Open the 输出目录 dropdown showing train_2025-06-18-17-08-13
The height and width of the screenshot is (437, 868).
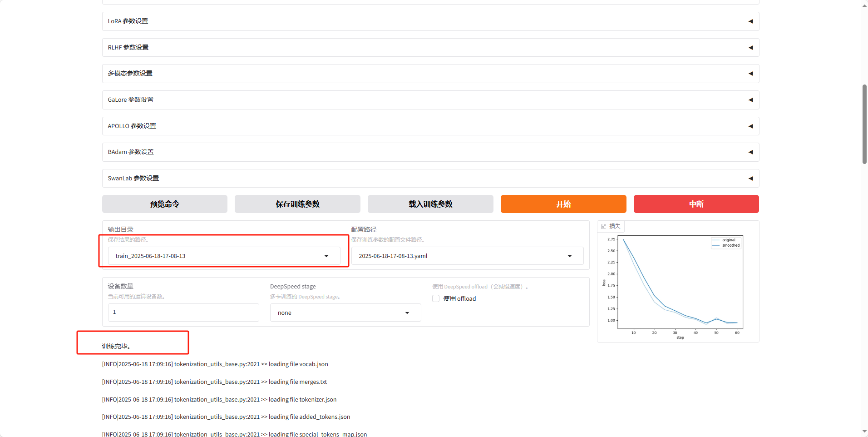coord(224,256)
